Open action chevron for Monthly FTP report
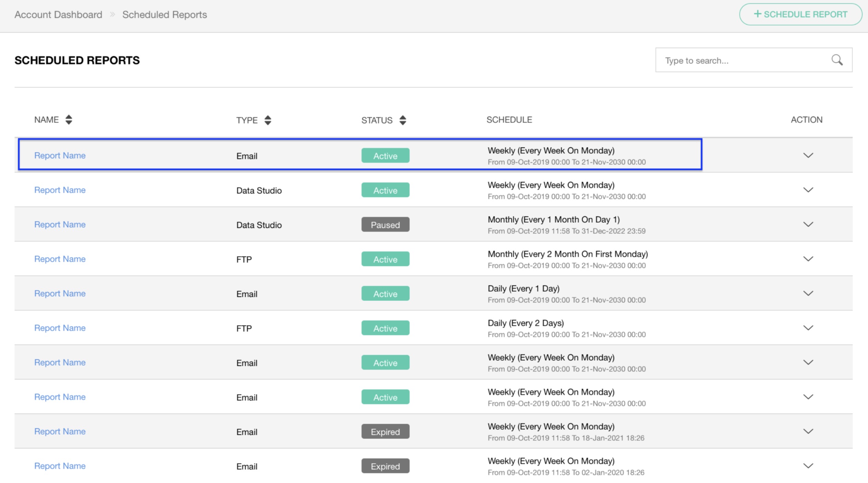Image resolution: width=868 pixels, height=483 pixels. (808, 259)
